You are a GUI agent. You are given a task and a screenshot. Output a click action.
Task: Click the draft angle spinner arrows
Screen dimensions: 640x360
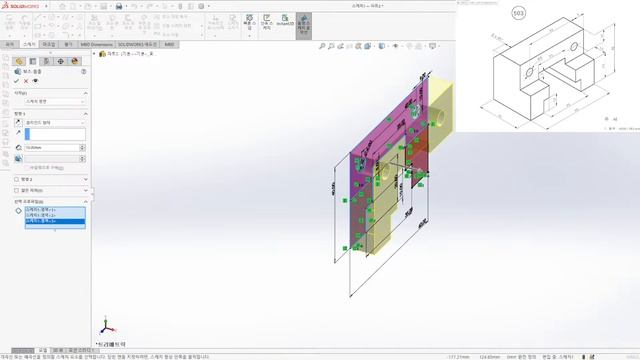(x=83, y=159)
